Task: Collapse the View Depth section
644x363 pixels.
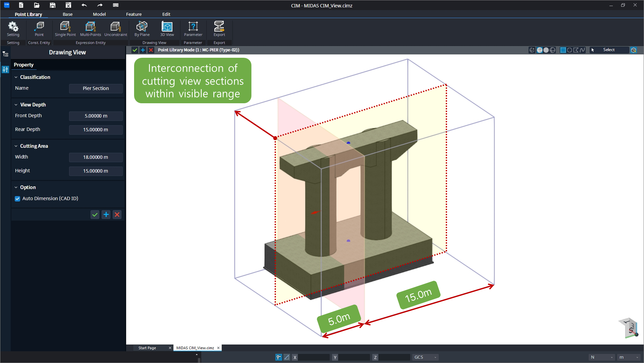Action: (16, 105)
